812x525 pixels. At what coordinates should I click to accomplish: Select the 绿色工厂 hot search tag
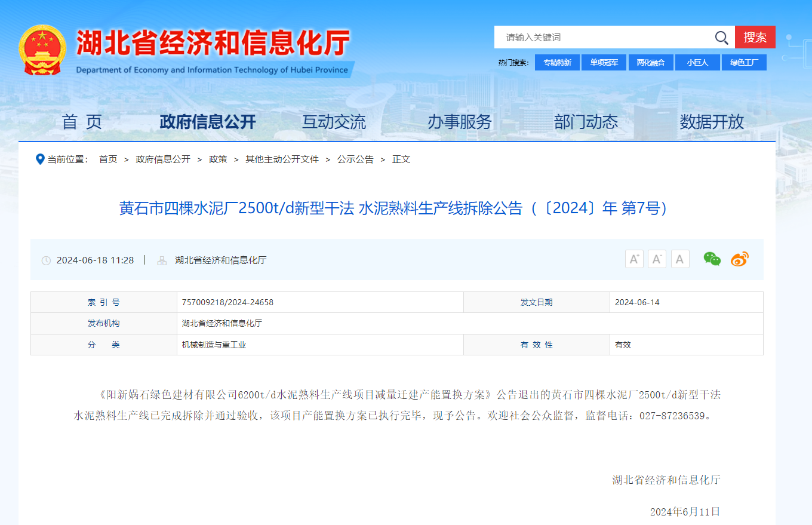(744, 63)
